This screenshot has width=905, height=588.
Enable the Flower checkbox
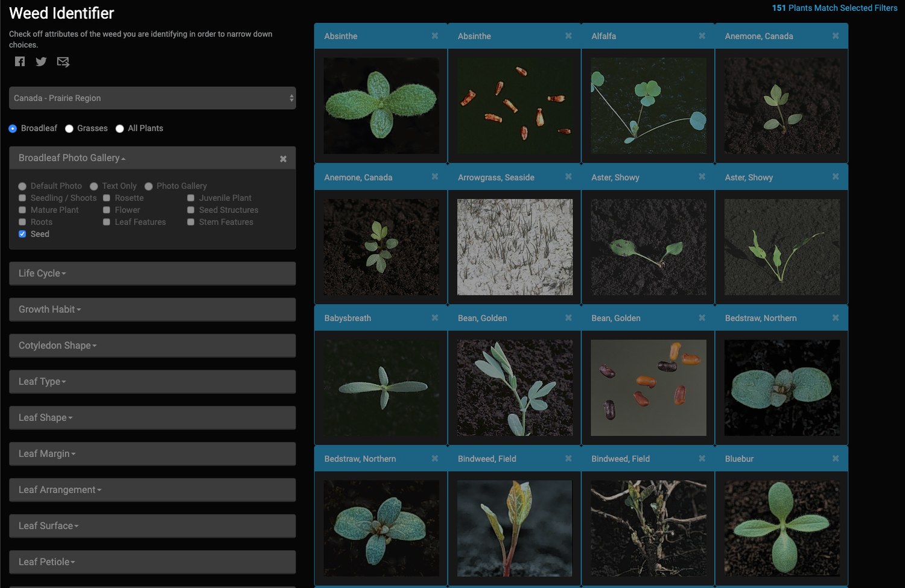click(106, 210)
